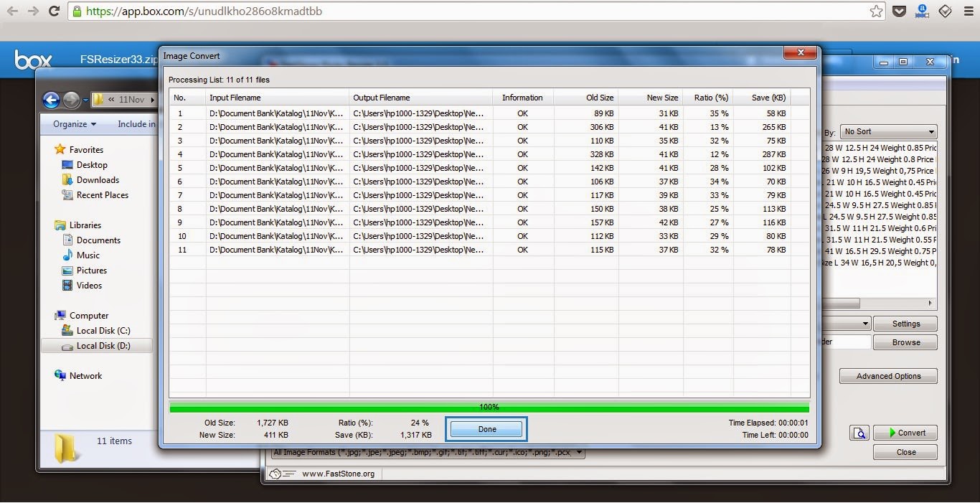Click the Pocket extension icon
The height and width of the screenshot is (503, 980).
899,11
